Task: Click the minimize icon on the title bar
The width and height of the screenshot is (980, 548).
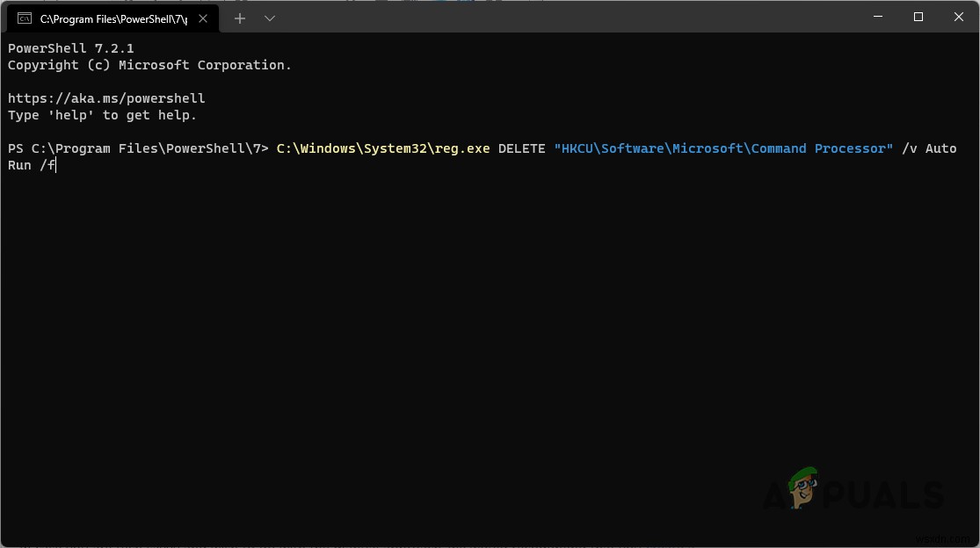Action: click(876, 17)
